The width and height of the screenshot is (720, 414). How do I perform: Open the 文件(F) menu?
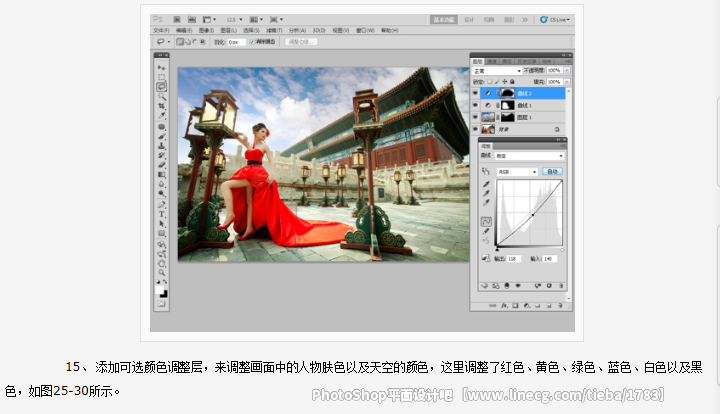coord(161,30)
